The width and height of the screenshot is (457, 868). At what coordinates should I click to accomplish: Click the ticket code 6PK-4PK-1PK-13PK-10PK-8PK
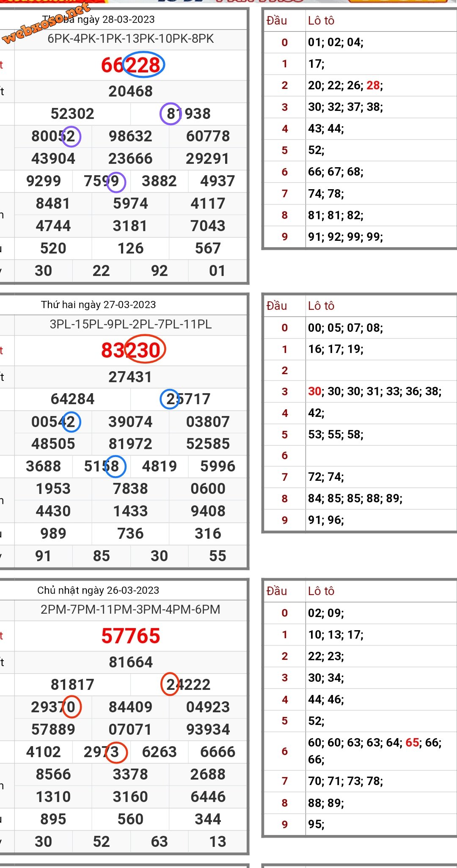(131, 39)
